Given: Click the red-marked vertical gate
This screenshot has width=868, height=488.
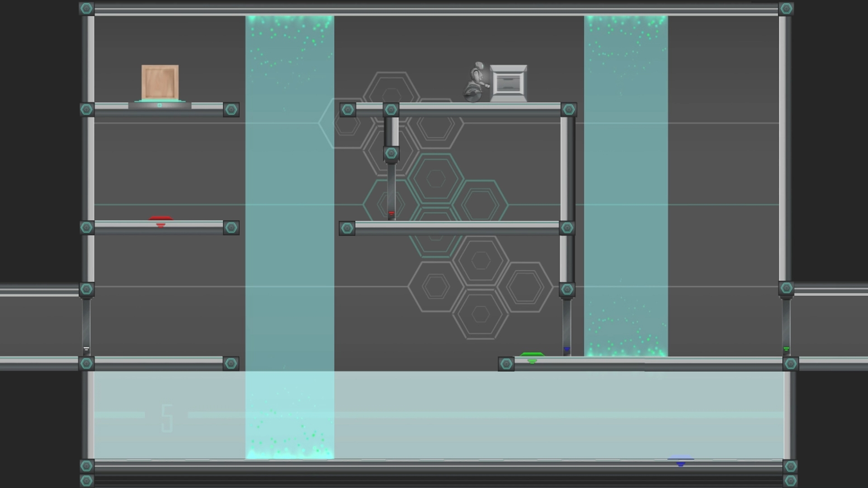Looking at the screenshot, I should point(392,192).
